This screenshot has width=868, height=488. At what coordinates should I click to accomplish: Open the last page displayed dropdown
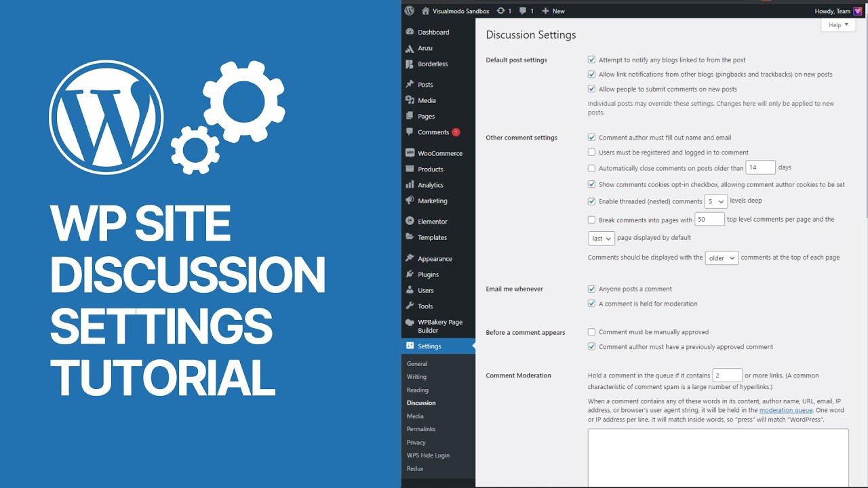601,239
